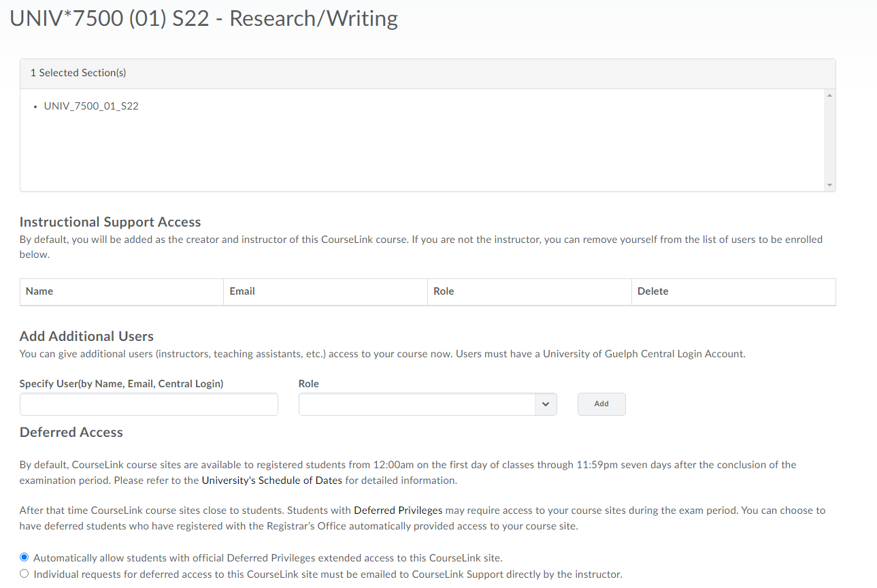Click the Role column header in table
877x588 pixels.
tap(529, 291)
